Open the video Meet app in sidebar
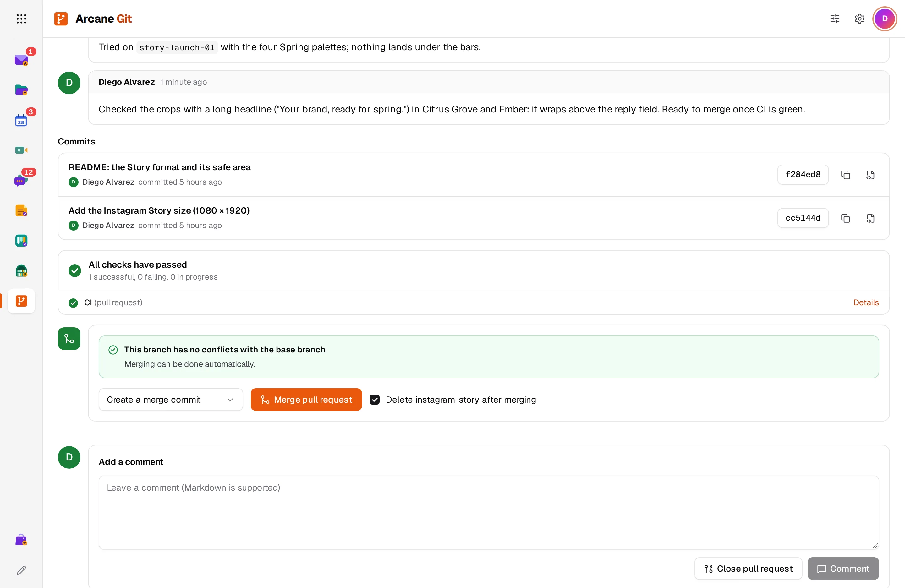905x588 pixels. [x=21, y=150]
